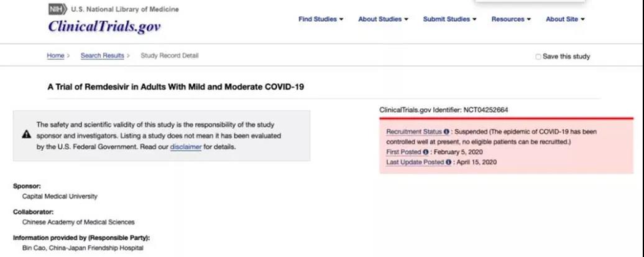Click the Last Update Posted label link
This screenshot has width=644, height=257.
pyautogui.click(x=415, y=162)
